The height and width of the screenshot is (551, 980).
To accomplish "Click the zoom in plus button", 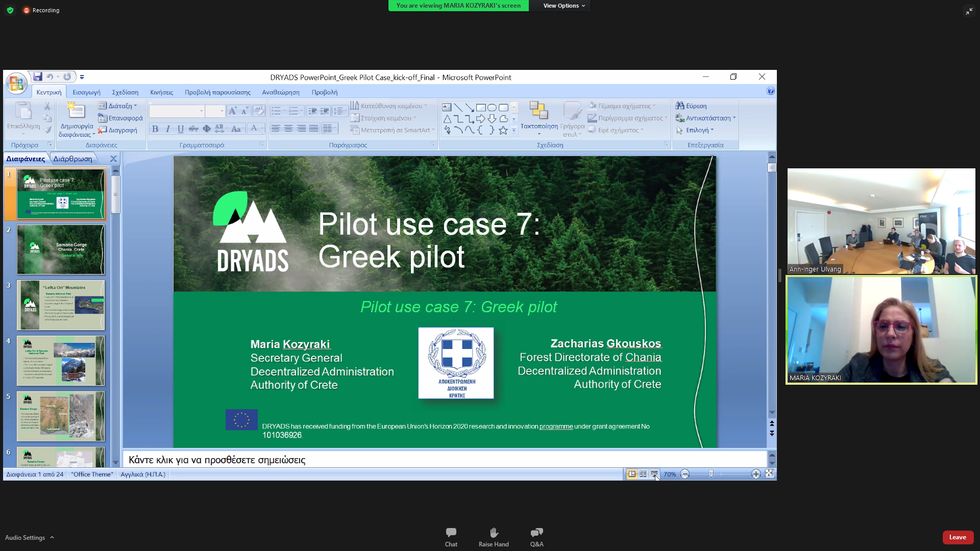I will [x=756, y=474].
